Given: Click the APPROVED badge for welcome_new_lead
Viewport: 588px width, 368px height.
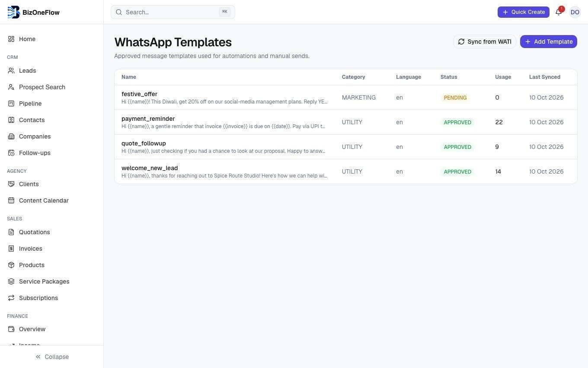Looking at the screenshot, I should [457, 172].
